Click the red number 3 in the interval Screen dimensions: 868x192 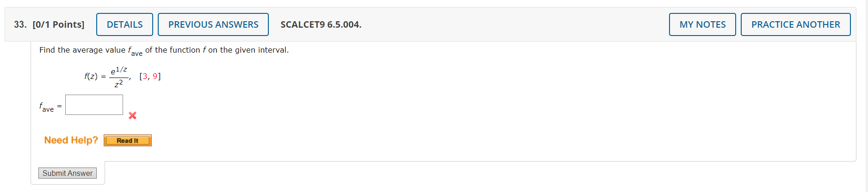click(x=145, y=76)
